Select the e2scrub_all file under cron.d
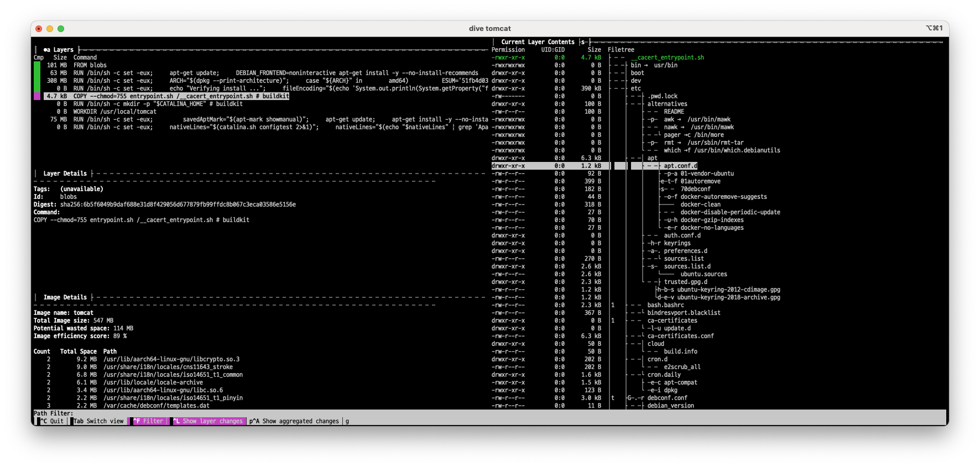Screen dimensions: 980x467 click(682, 367)
